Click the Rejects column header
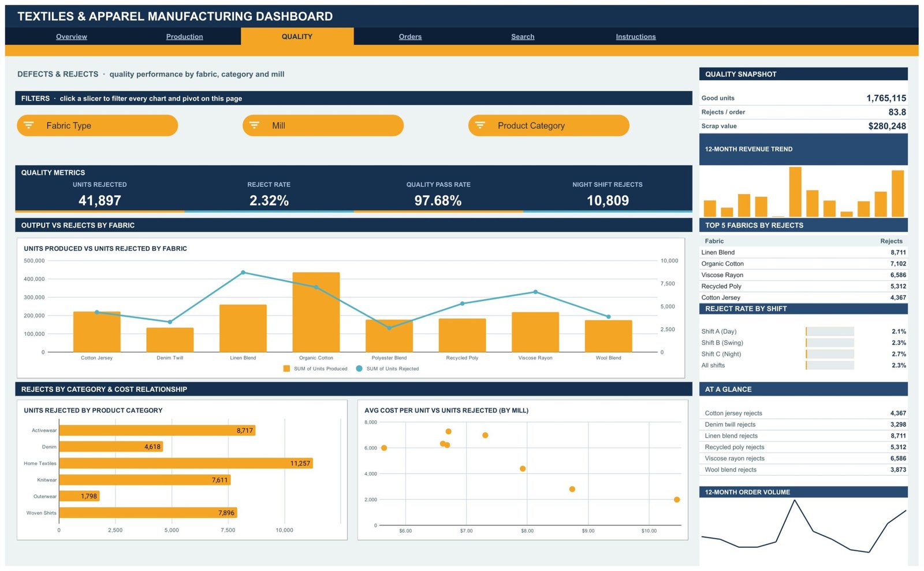 [x=891, y=241]
